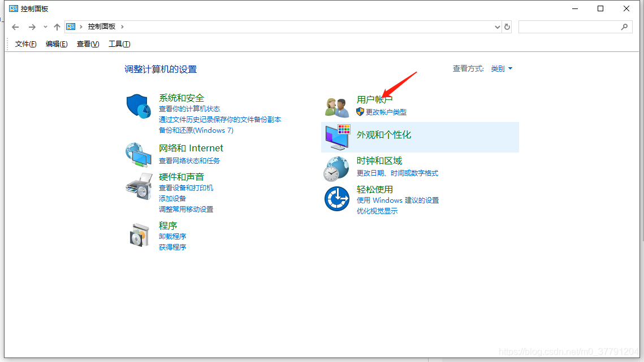644x362 pixels.
Task: Click 查看设备和打印机 link
Action: [186, 187]
